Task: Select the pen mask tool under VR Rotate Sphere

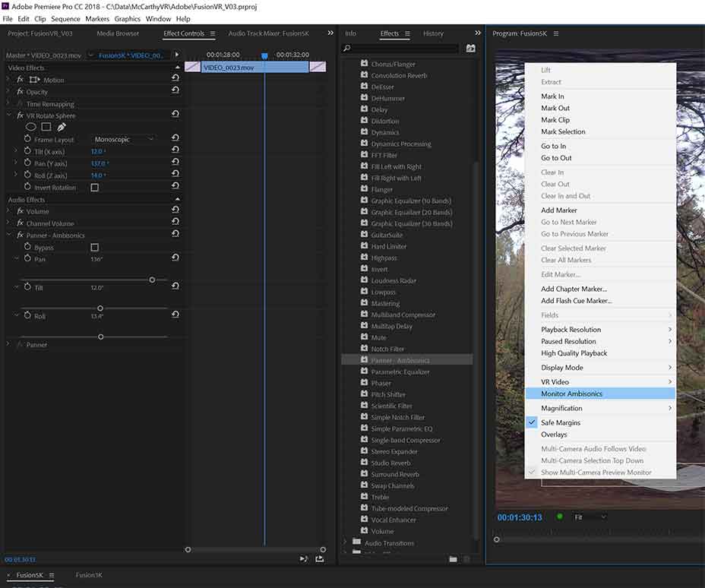Action: coord(62,127)
